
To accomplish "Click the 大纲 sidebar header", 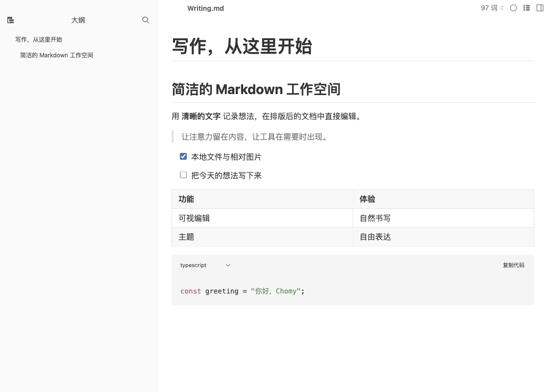I will pyautogui.click(x=78, y=20).
